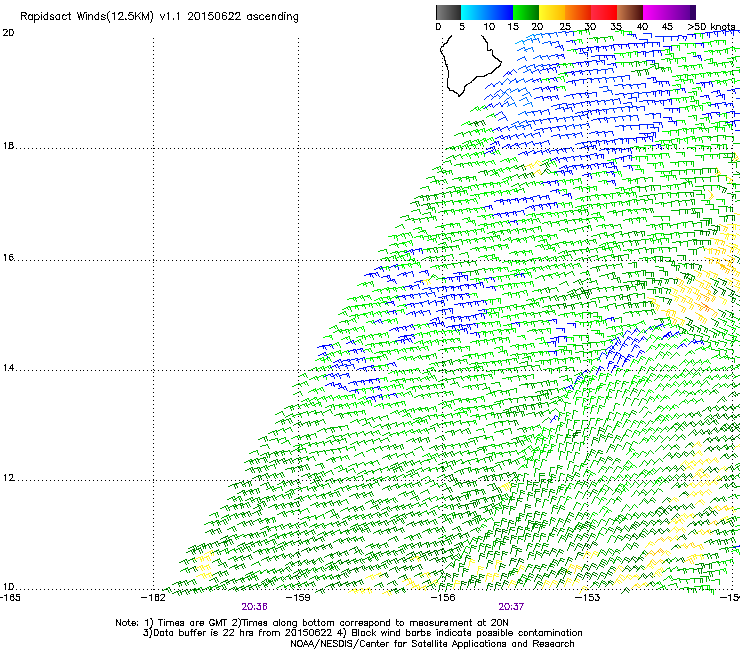Click the latitude axis label '16'

click(8, 258)
